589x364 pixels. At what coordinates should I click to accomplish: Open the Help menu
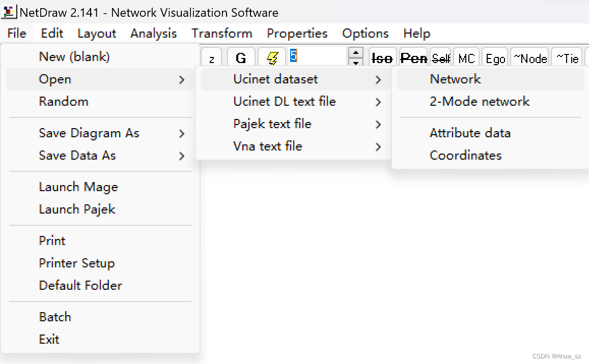click(x=416, y=34)
